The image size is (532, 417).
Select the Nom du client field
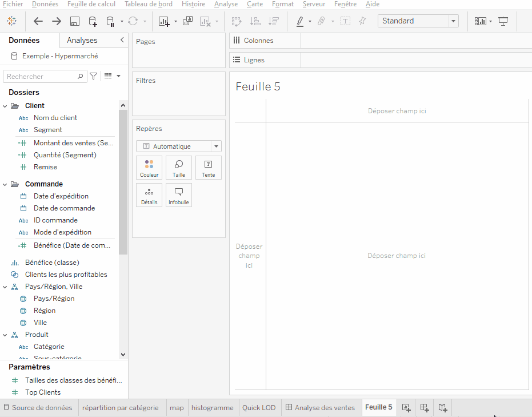click(x=55, y=118)
